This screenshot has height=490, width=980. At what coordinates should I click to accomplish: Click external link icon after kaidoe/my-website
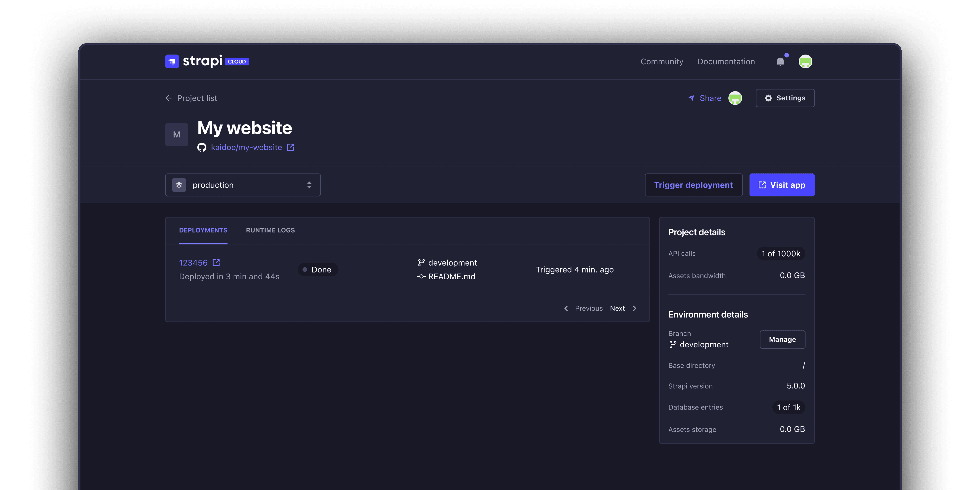(291, 147)
